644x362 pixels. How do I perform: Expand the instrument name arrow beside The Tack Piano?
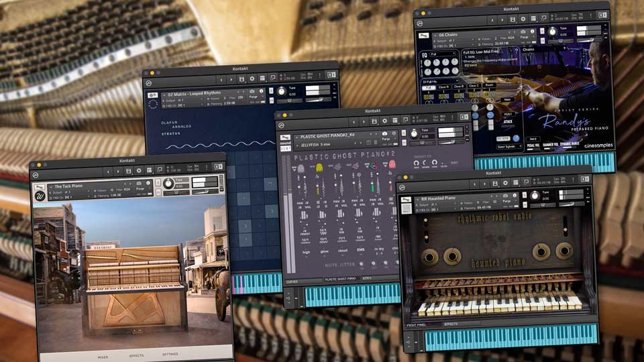point(52,187)
